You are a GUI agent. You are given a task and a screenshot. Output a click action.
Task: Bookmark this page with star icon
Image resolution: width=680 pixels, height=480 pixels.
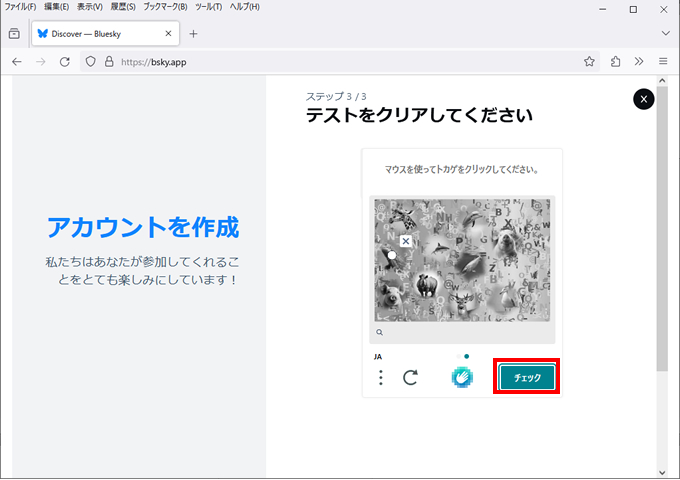pyautogui.click(x=589, y=62)
